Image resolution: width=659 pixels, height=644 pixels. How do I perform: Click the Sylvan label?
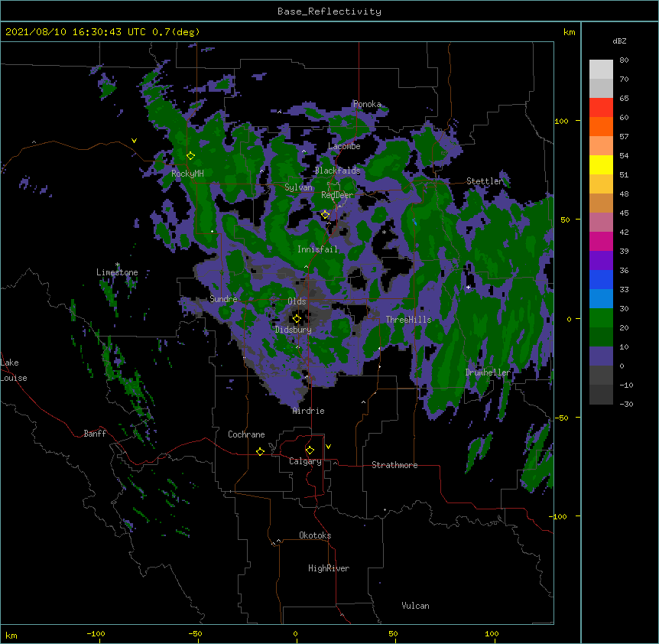(x=298, y=187)
